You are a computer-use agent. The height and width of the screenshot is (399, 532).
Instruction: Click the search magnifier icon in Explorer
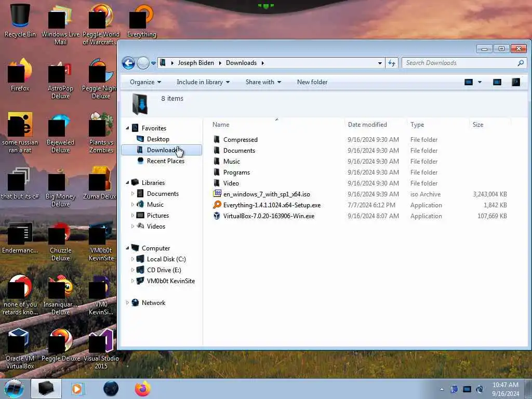pyautogui.click(x=521, y=63)
